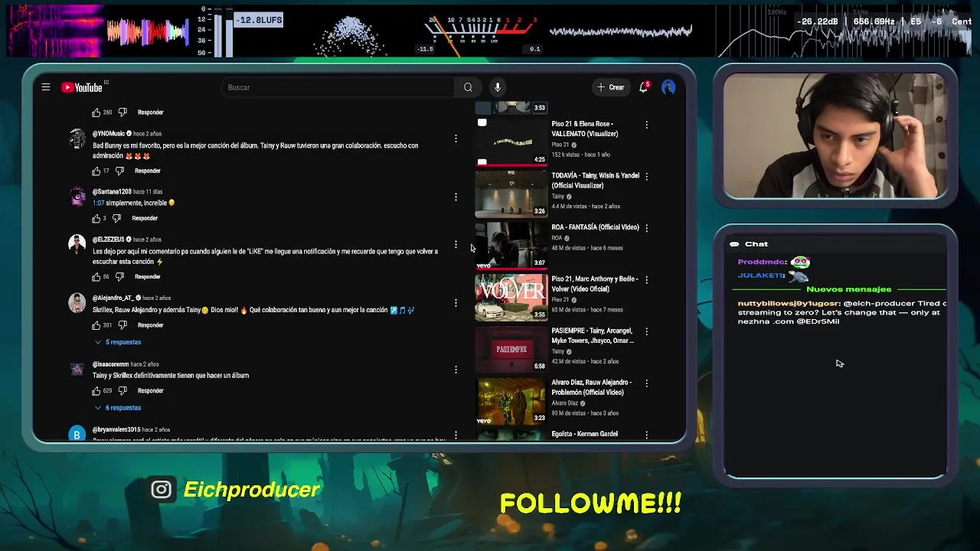Like the @Santana1203 comment
This screenshot has width=980, height=551.
click(96, 218)
